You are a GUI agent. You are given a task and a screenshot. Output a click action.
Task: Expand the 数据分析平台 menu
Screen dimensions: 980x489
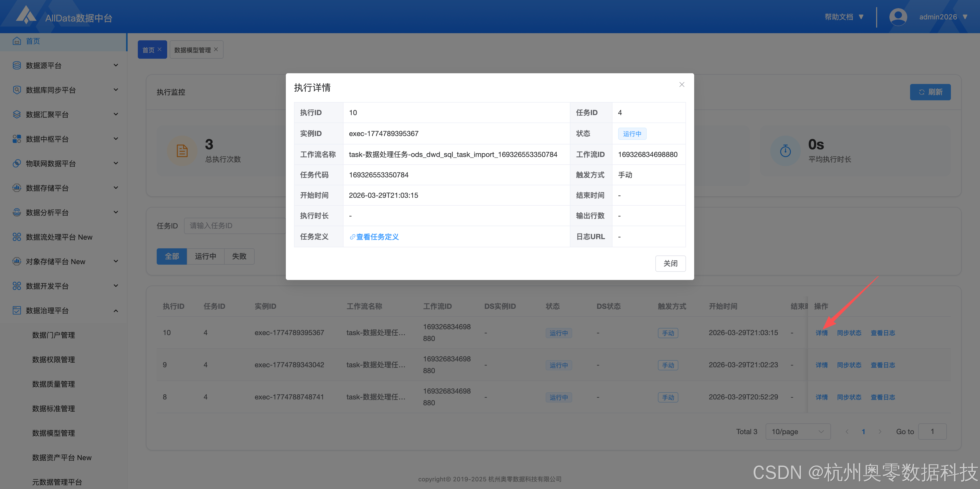(116, 212)
